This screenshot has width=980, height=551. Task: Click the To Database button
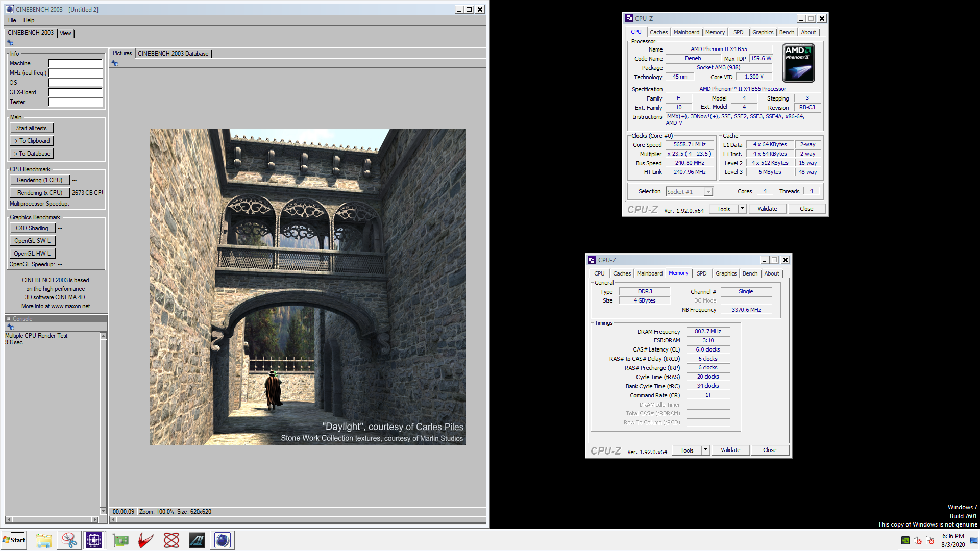[32, 154]
